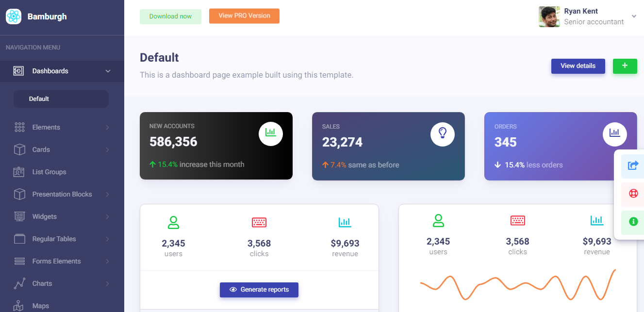This screenshot has width=644, height=312.
Task: Click "$9,693" revenue in left card
Action: click(x=345, y=244)
